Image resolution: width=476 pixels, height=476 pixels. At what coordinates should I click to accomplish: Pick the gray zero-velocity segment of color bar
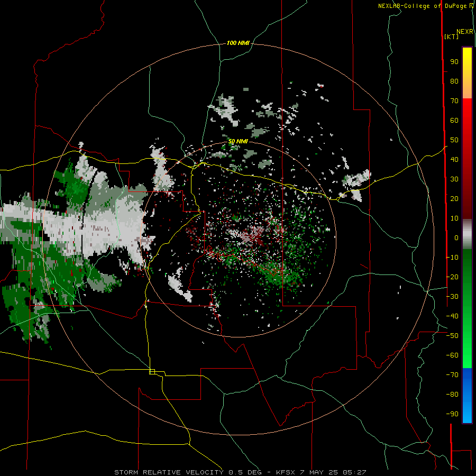pyautogui.click(x=467, y=234)
